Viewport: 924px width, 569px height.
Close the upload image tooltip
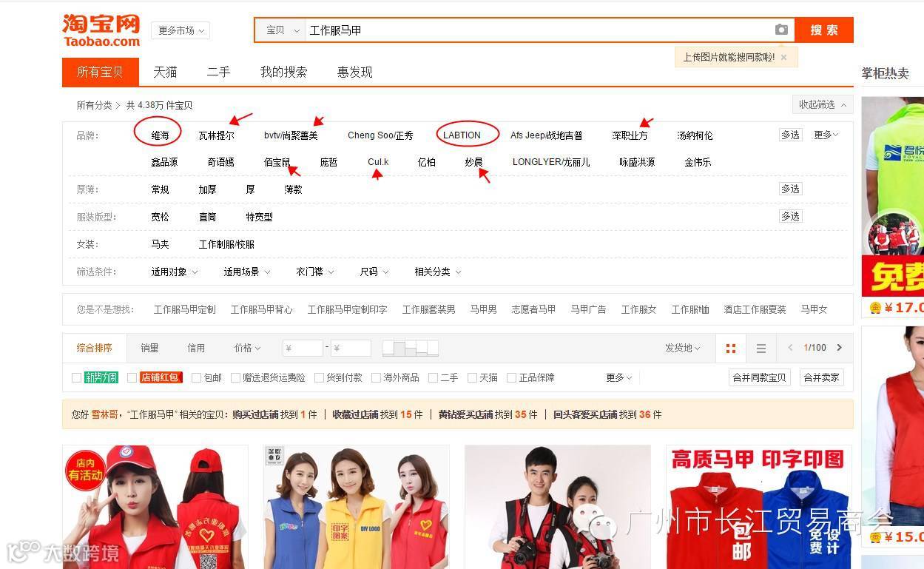pyautogui.click(x=783, y=57)
